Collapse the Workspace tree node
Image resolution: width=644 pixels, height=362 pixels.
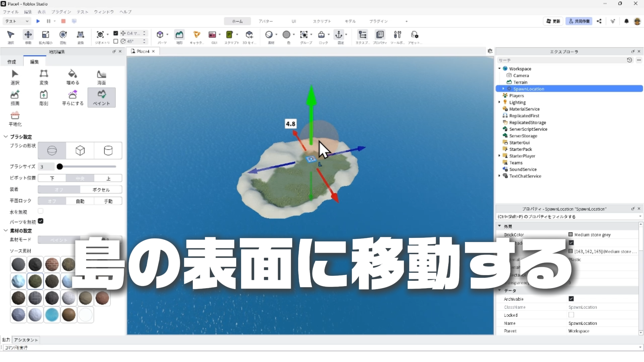(x=499, y=69)
